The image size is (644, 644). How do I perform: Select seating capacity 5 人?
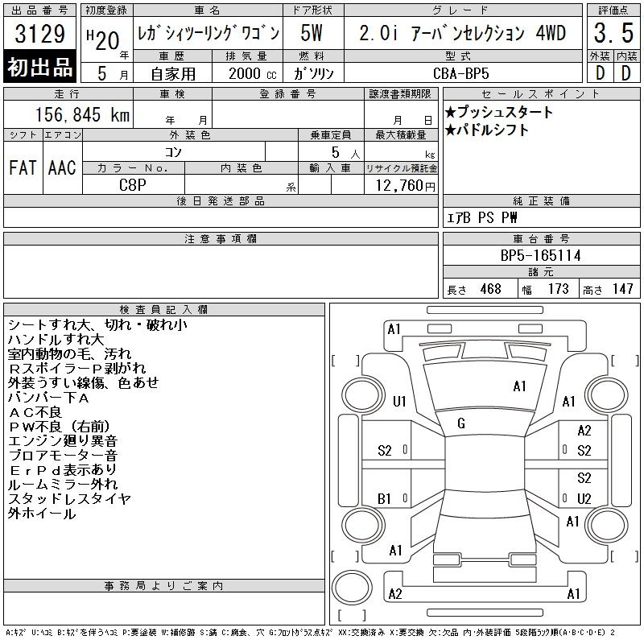pyautogui.click(x=345, y=153)
